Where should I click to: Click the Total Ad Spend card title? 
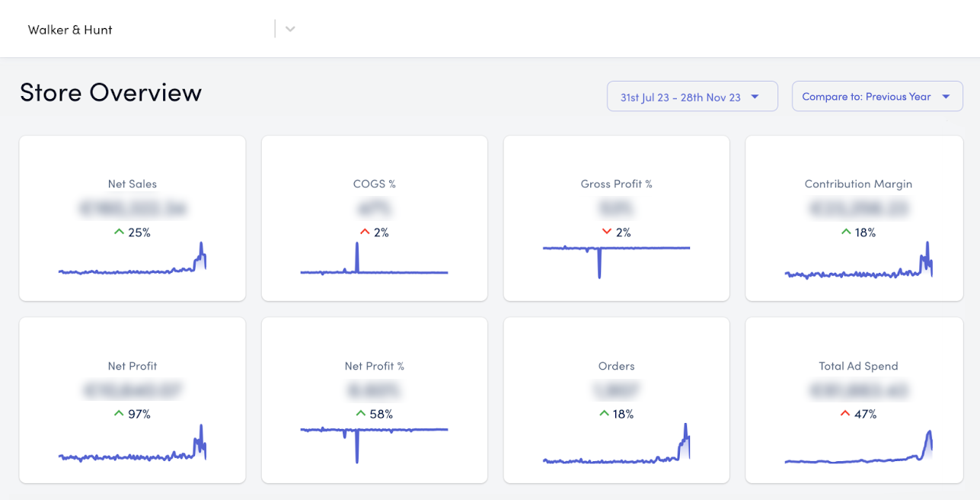coord(858,366)
